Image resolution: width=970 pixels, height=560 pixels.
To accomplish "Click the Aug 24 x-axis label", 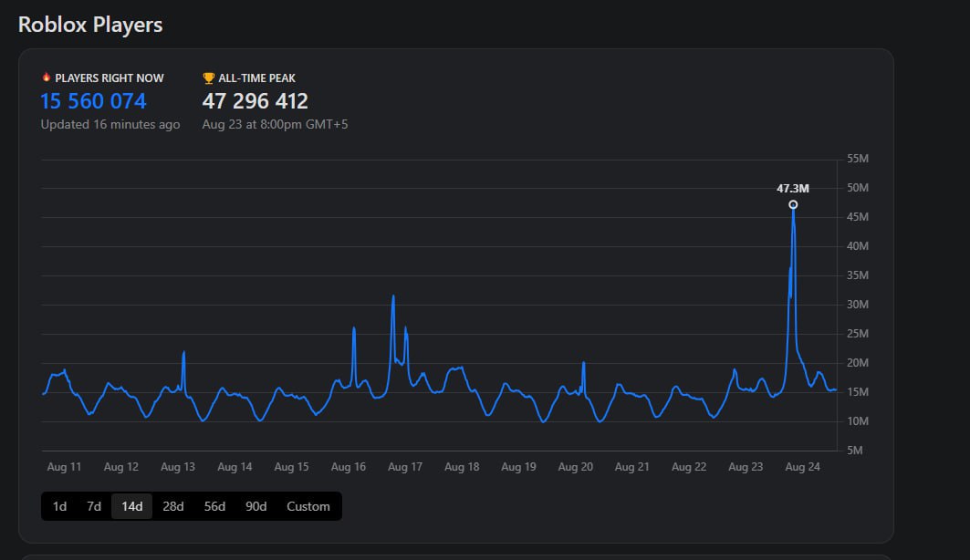I will coord(802,467).
